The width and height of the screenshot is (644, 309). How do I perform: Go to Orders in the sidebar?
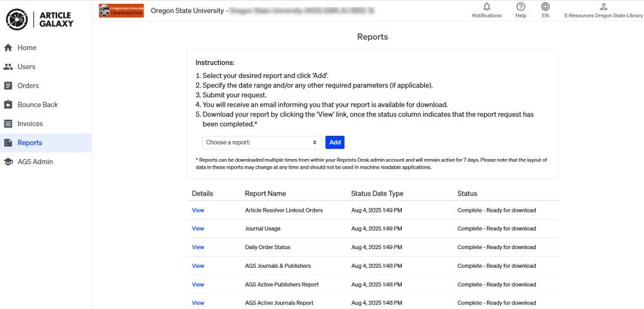coord(28,86)
